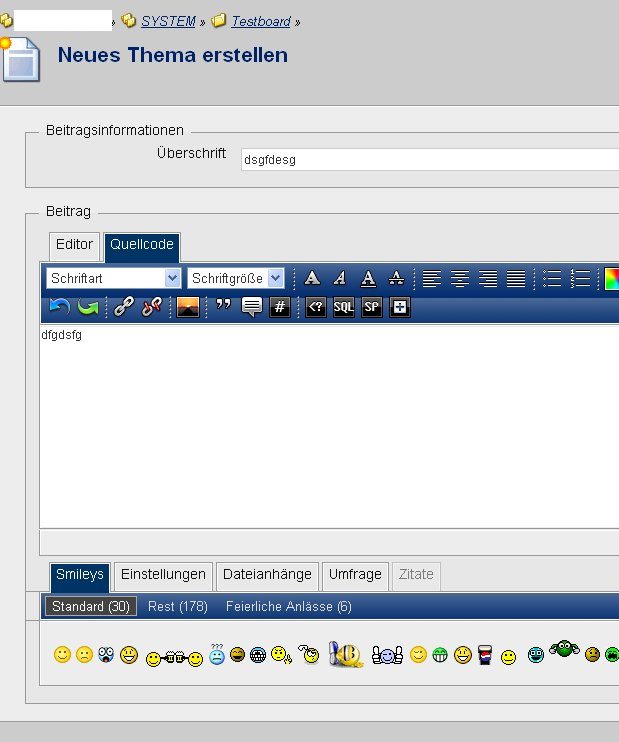
Task: Apply bold text formatting
Action: [312, 278]
